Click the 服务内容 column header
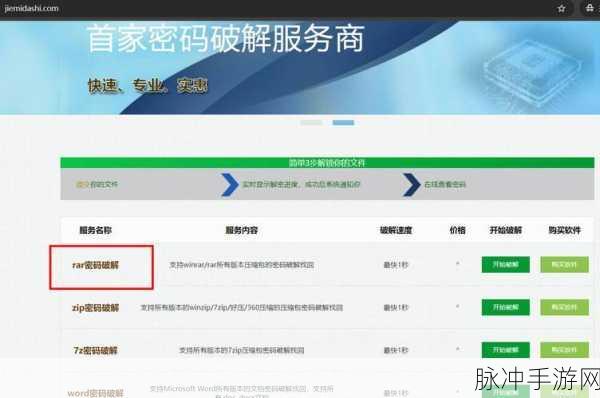 241,230
